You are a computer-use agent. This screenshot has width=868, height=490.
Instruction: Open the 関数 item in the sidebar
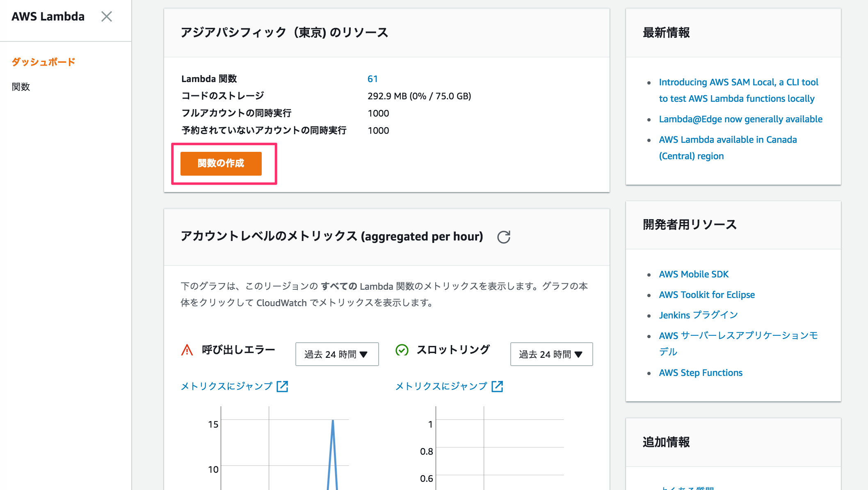click(21, 87)
